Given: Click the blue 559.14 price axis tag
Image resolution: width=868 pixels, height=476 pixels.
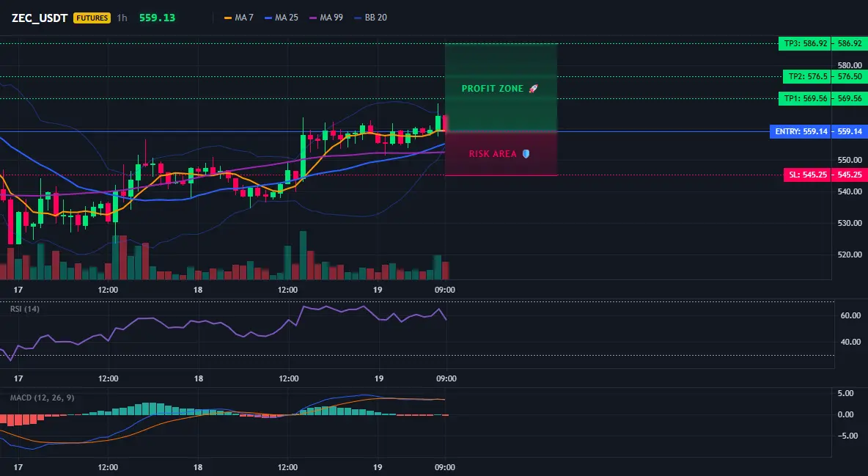Looking at the screenshot, I should (850, 132).
